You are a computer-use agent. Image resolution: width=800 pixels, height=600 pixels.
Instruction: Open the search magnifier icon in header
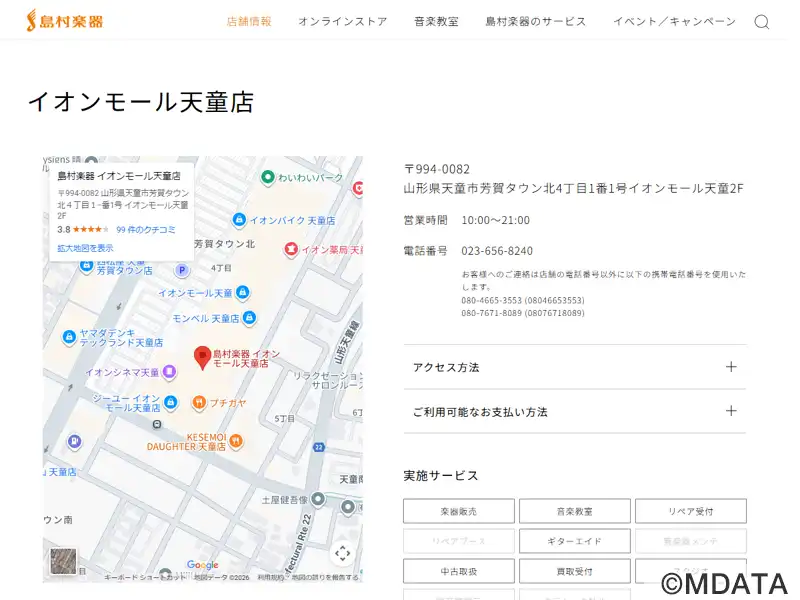tap(762, 22)
